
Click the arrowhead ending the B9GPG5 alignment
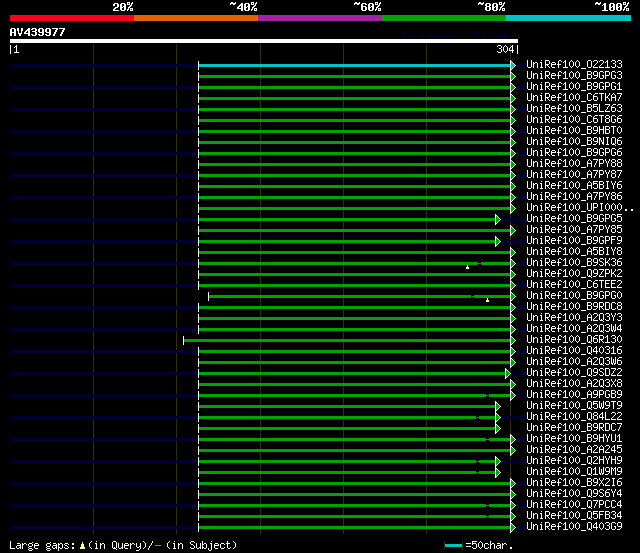(x=498, y=220)
